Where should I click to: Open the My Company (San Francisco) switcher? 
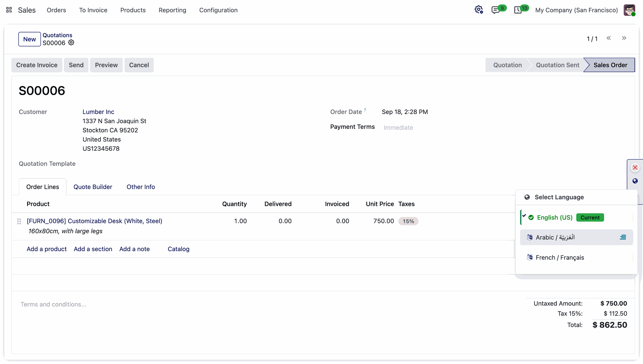[x=576, y=10]
